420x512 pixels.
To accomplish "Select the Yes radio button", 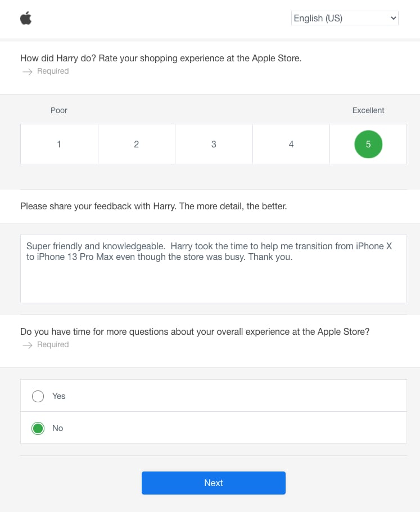I will point(38,396).
